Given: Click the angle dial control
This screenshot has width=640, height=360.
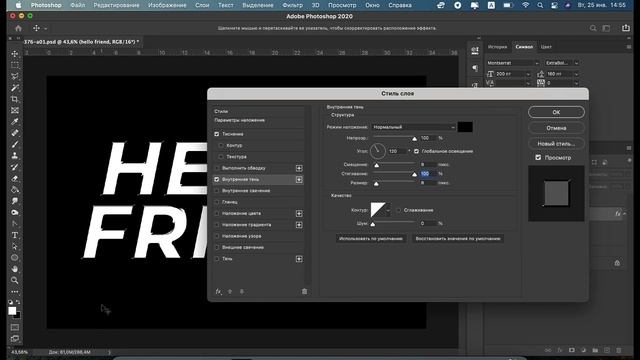Looking at the screenshot, I should coord(378,151).
